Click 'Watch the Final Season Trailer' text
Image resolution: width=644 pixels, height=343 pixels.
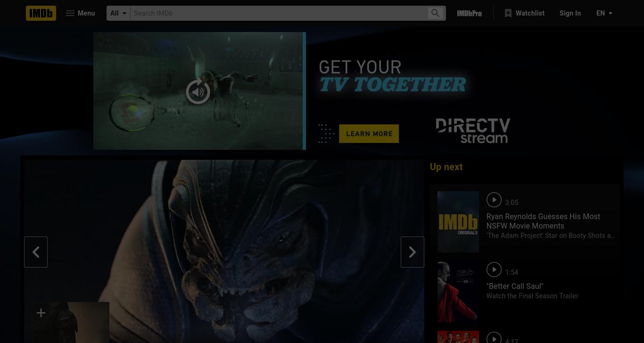[532, 296]
